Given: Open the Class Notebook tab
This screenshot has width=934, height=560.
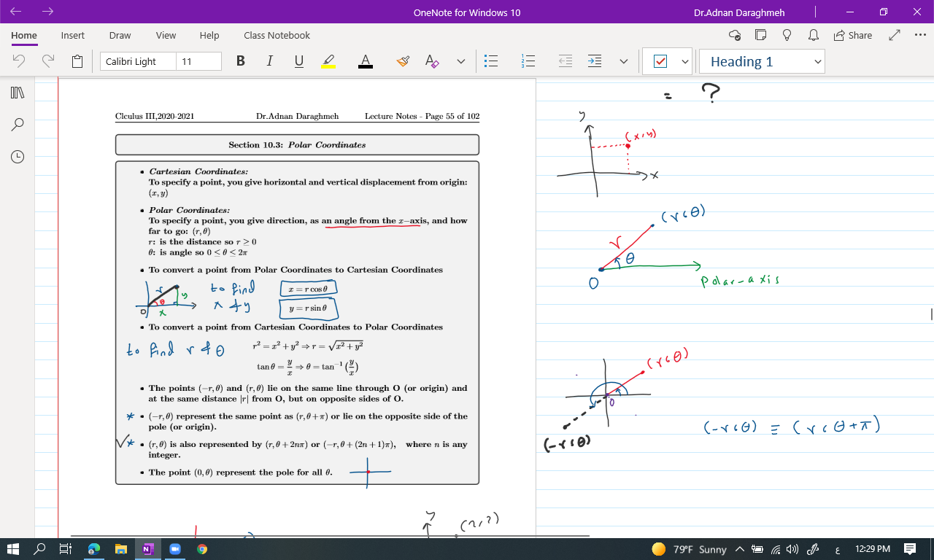Looking at the screenshot, I should [x=277, y=35].
